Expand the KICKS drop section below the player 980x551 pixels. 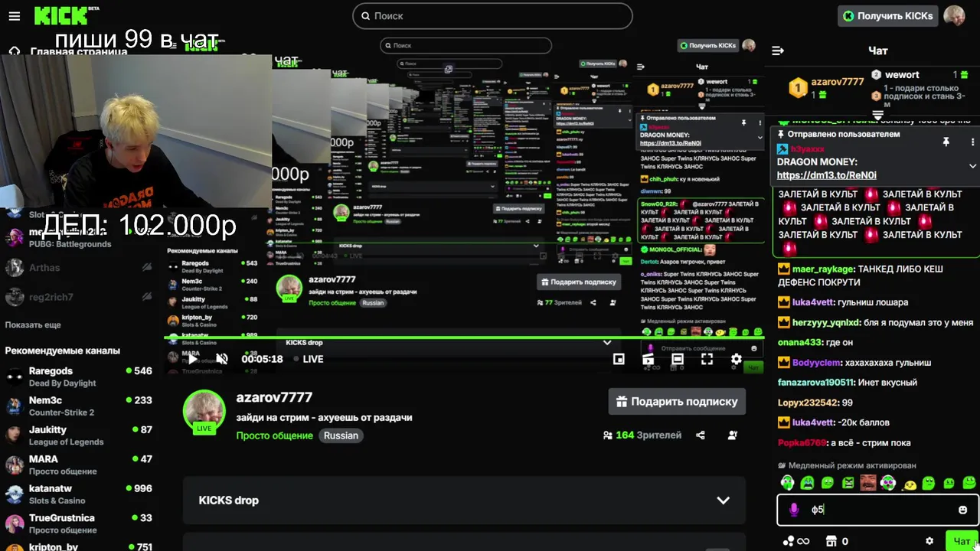(x=464, y=500)
